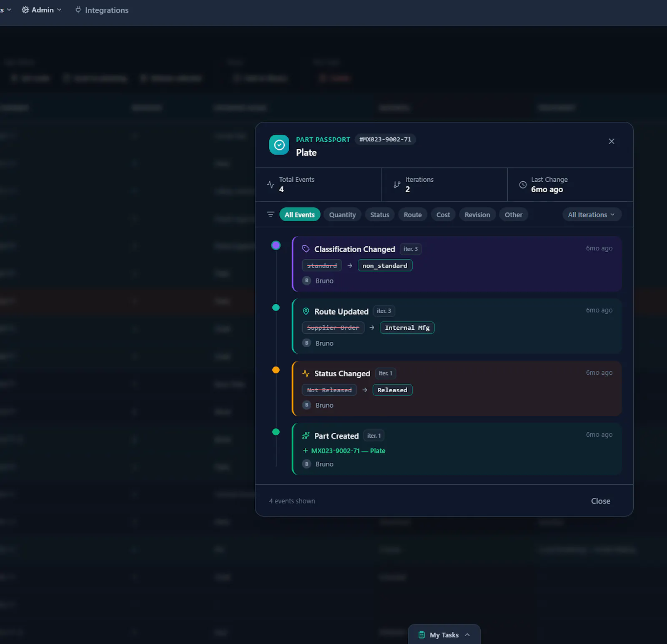Click the orange timeline dot for Status Changed
Image resolution: width=667 pixels, height=644 pixels.
(x=276, y=370)
